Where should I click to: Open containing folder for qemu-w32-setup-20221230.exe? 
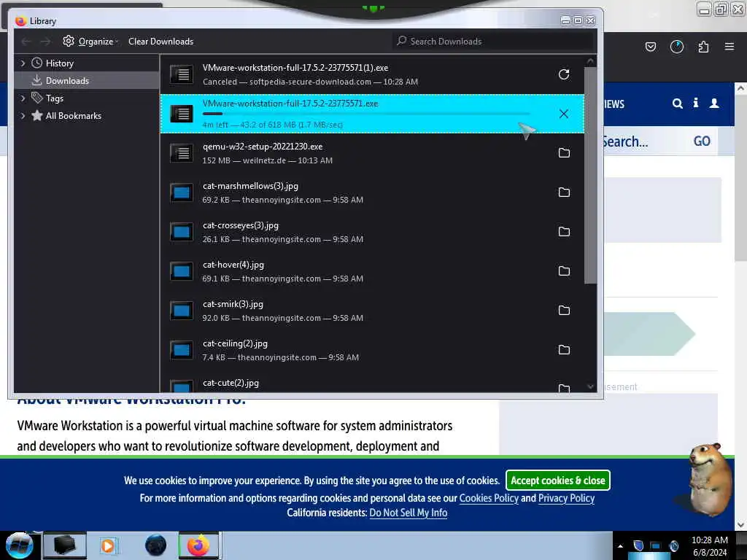(564, 153)
